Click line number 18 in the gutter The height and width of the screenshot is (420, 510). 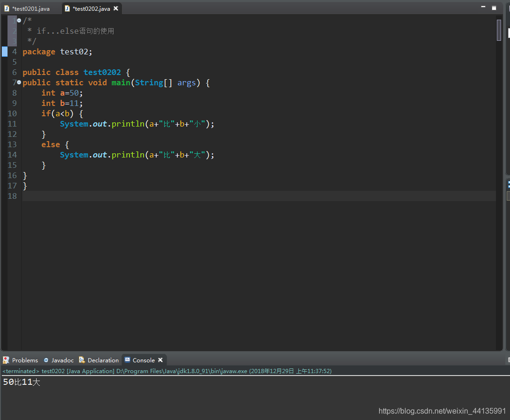12,196
